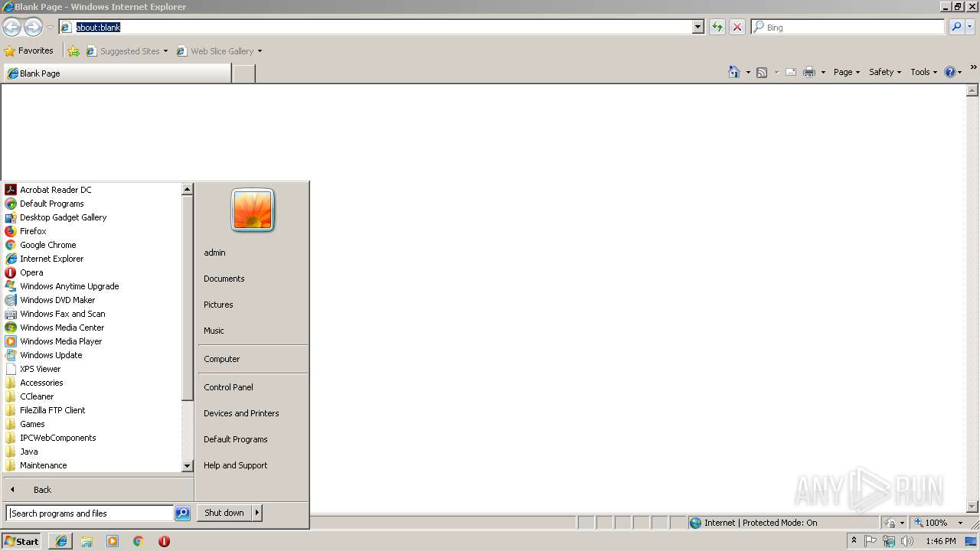Click the taskbar clock 1:46 PM

point(940,541)
